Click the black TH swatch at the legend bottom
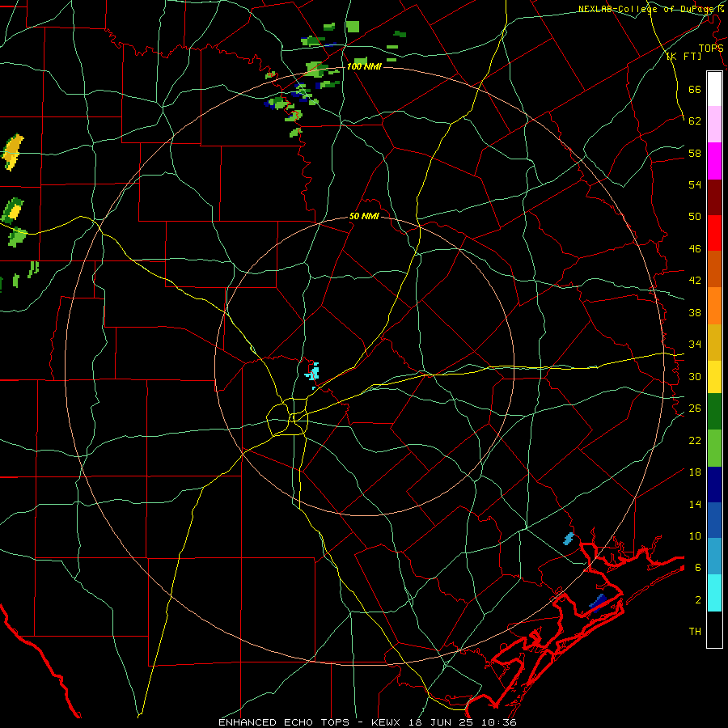The width and height of the screenshot is (728, 728). [714, 629]
